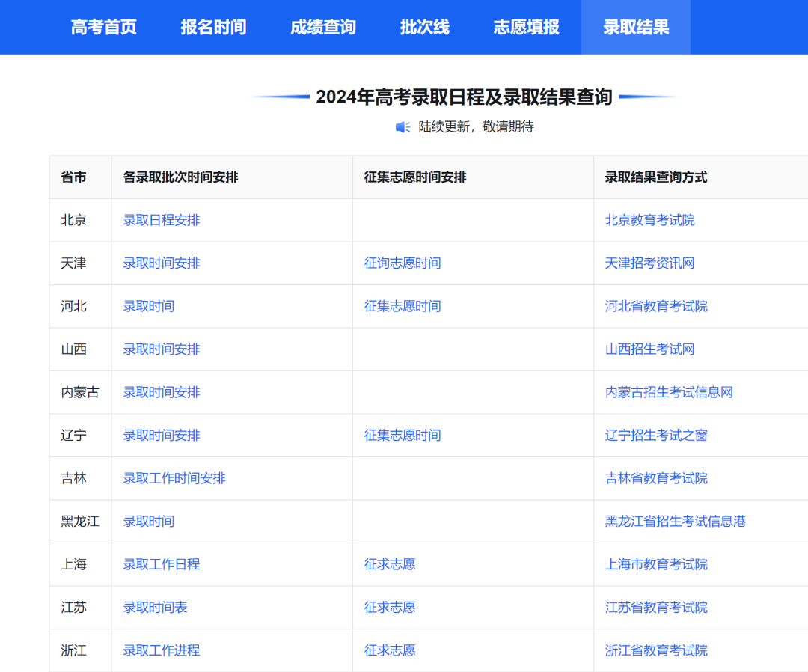Open the 报名时间 navigation tab
Image resolution: width=808 pixels, height=672 pixels.
coord(212,27)
